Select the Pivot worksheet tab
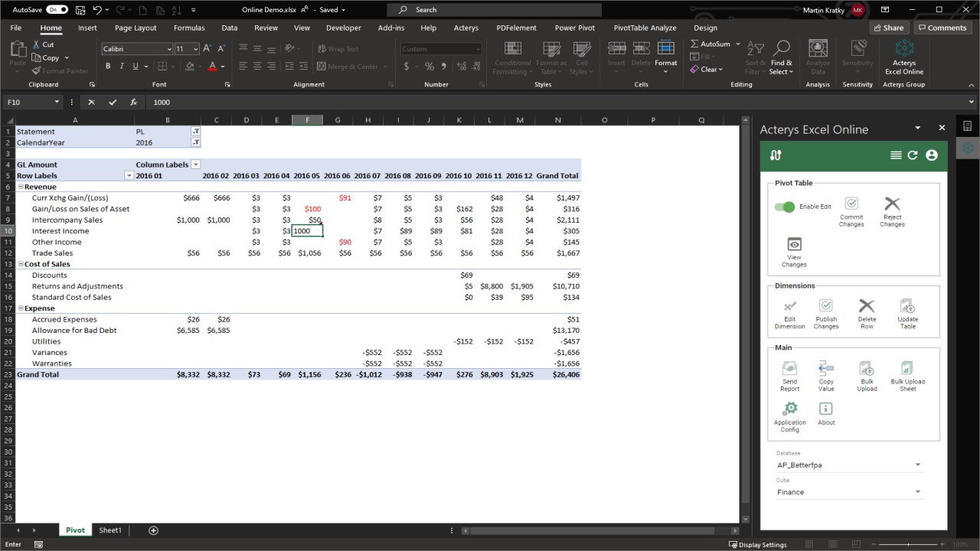The image size is (980, 551). coord(75,530)
